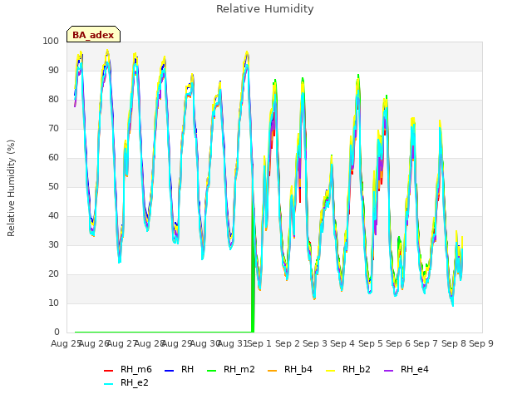Image resolution: width=532 pixels, height=399 pixels.
Task: Click the BA_adex label box
Action: click(x=93, y=34)
